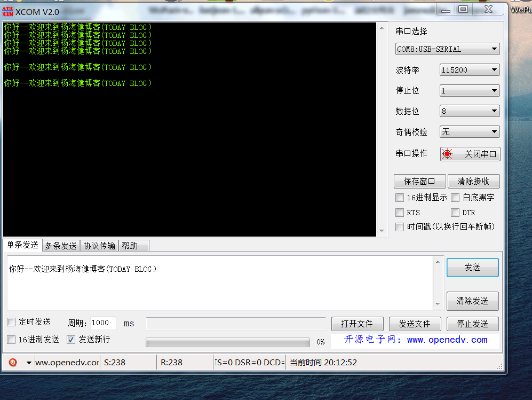The image size is (532, 400).
Task: Click the 清除接收 clear receive button
Action: (474, 182)
